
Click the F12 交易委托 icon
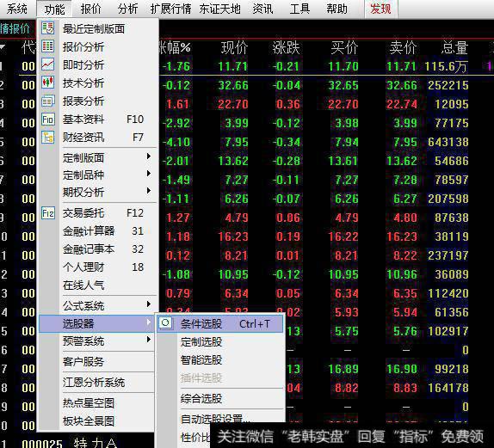(x=48, y=213)
